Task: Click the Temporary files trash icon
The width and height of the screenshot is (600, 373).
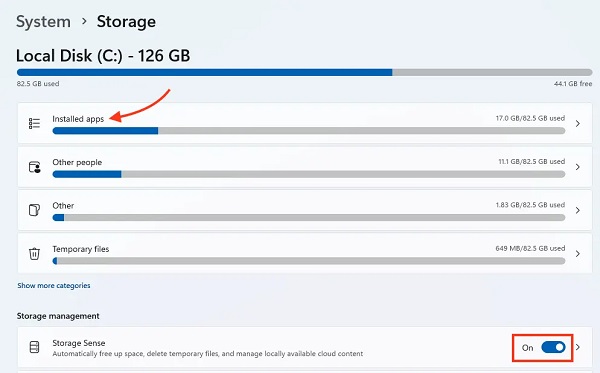Action: pyautogui.click(x=34, y=254)
